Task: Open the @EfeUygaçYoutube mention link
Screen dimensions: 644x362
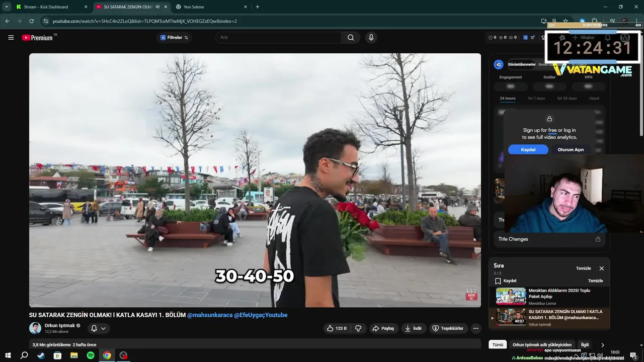Action: 261,315
